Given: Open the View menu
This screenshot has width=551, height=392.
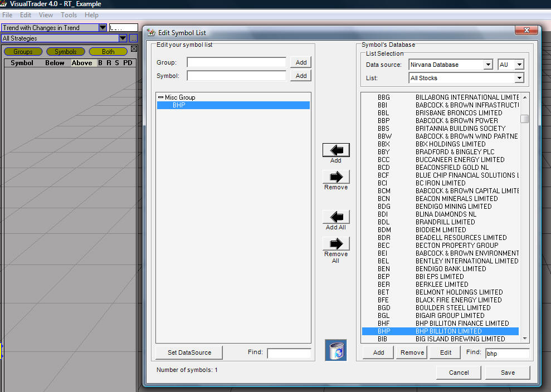Looking at the screenshot, I should pos(46,15).
